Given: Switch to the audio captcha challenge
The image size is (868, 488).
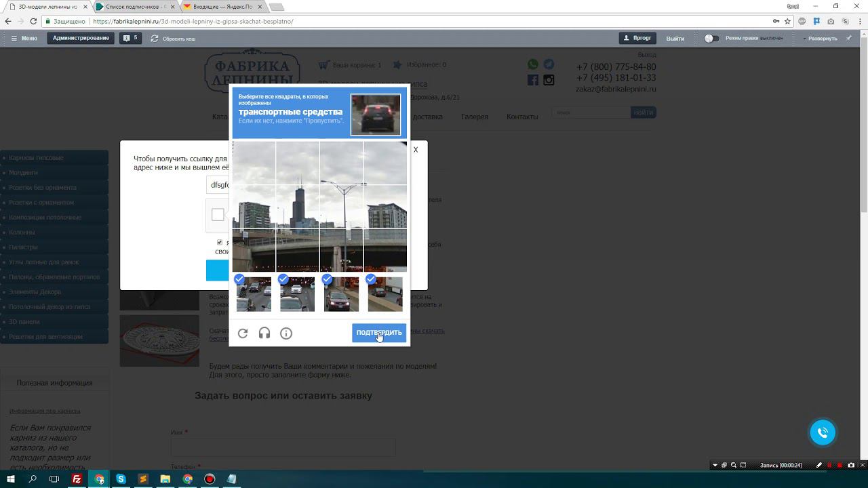Looking at the screenshot, I should [x=264, y=333].
